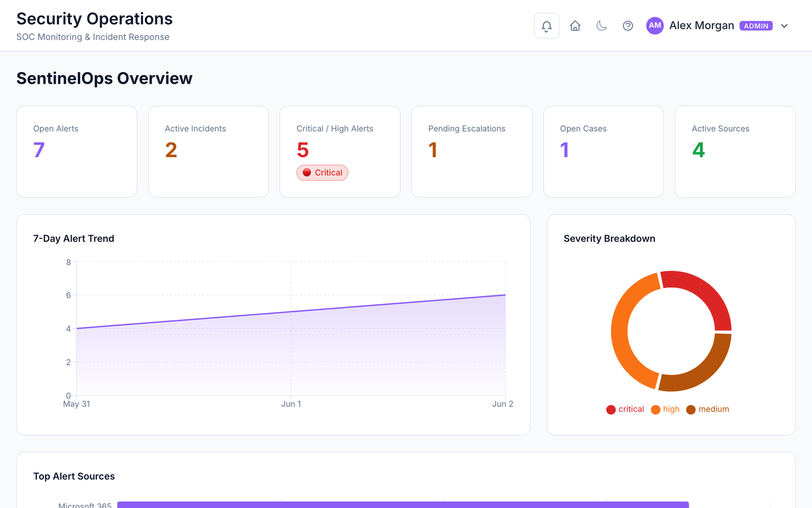This screenshot has height=508, width=812.
Task: Toggle the critical legend item
Action: coord(625,409)
